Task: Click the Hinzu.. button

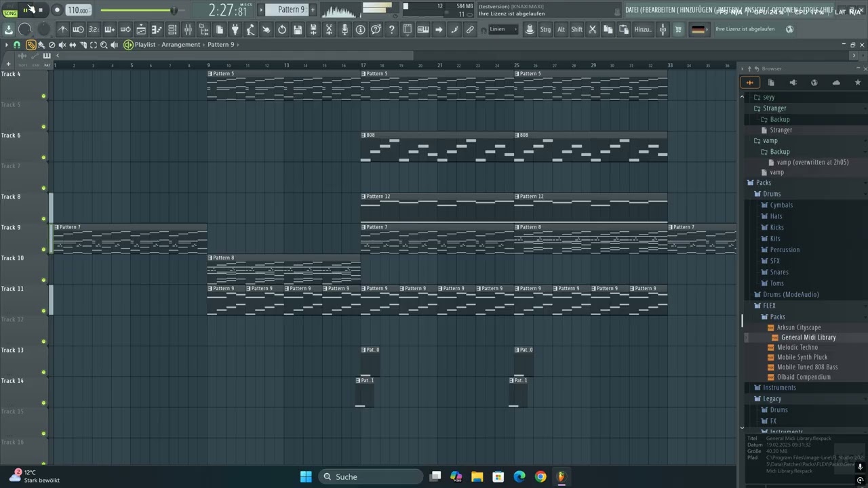Action: pos(642,29)
